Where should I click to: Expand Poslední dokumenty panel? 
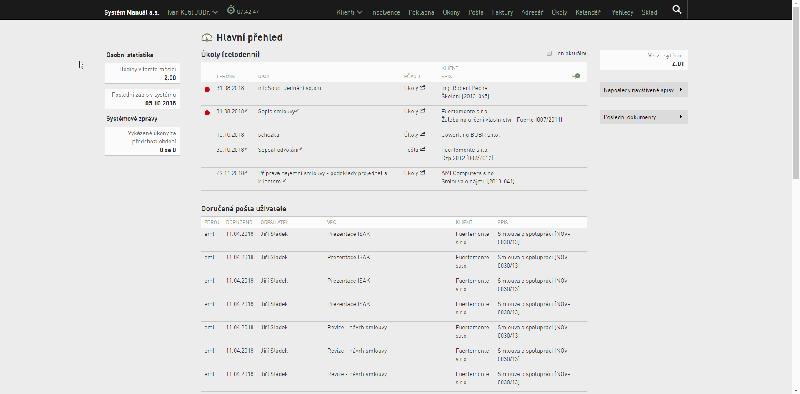[x=644, y=117]
